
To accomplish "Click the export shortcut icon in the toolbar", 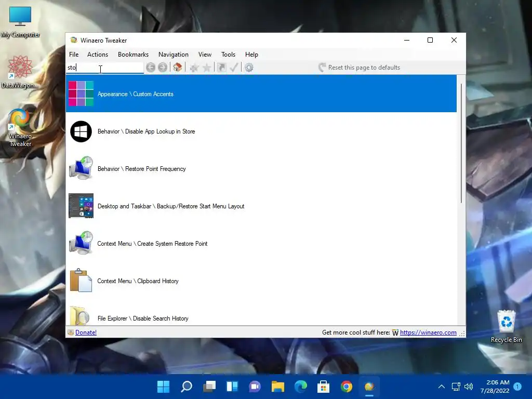I will (x=221, y=68).
